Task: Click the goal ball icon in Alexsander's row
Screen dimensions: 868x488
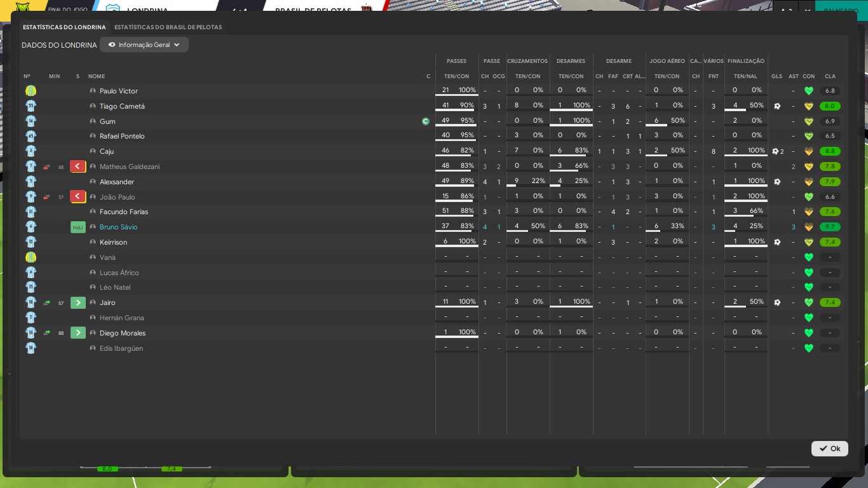Action: pyautogui.click(x=777, y=182)
